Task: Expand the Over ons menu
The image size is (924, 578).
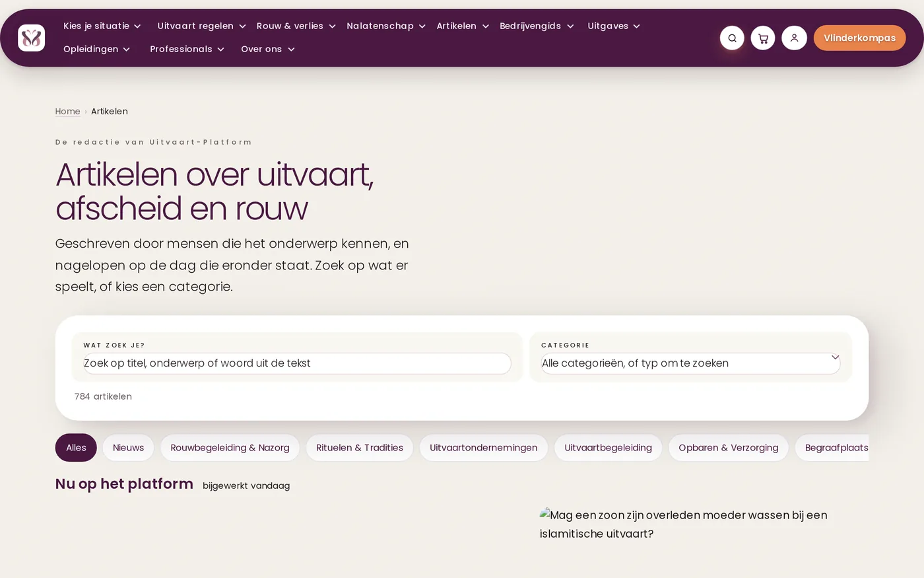Action: tap(267, 49)
